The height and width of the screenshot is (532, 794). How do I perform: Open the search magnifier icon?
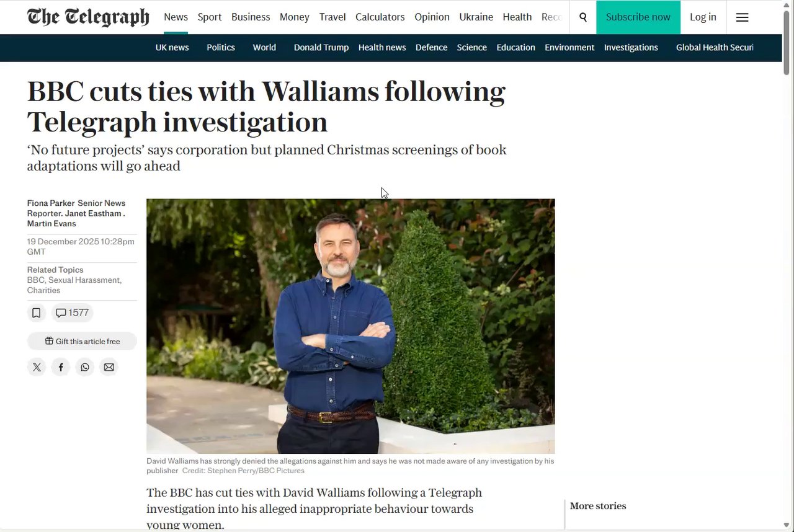[x=583, y=17]
